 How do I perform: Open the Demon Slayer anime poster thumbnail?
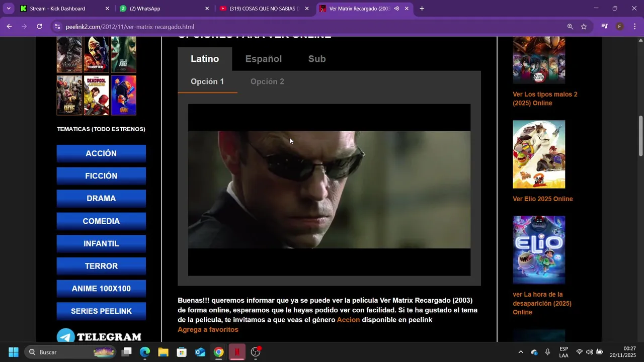[539, 60]
